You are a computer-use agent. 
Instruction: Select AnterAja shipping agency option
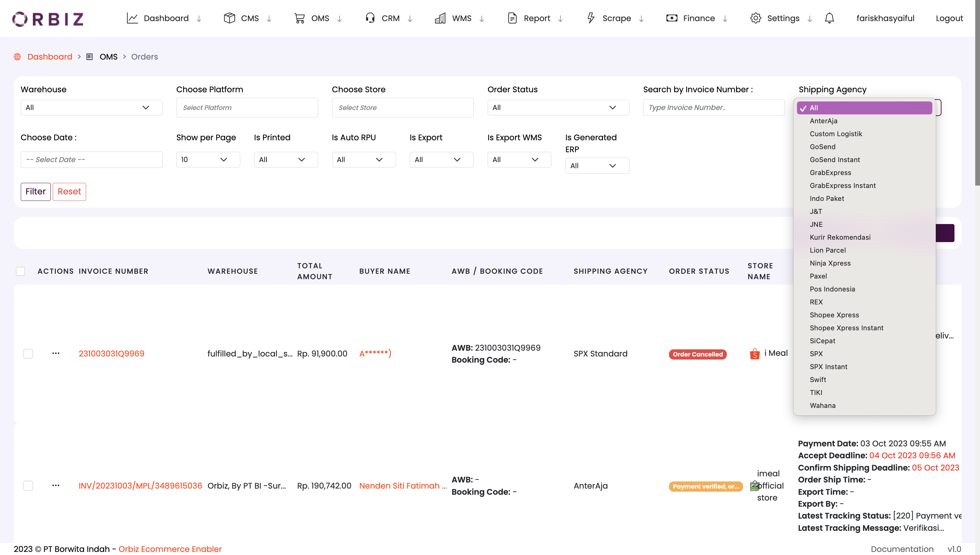(x=864, y=121)
